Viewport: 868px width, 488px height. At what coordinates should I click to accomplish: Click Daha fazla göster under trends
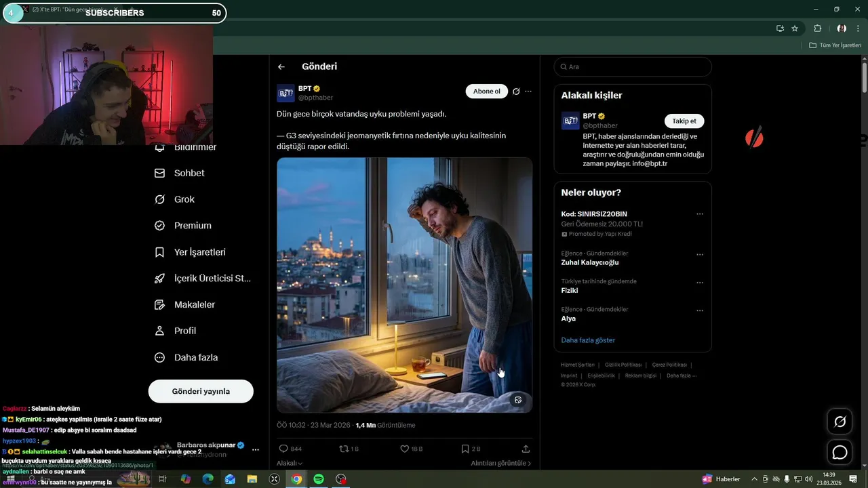[588, 340]
